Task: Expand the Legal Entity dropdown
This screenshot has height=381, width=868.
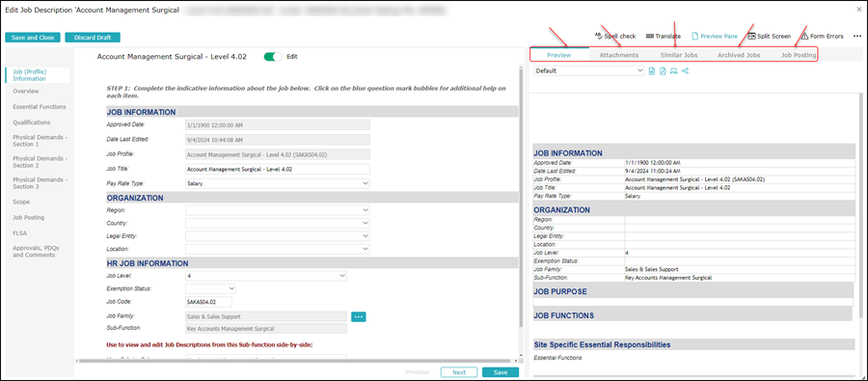Action: [x=278, y=236]
